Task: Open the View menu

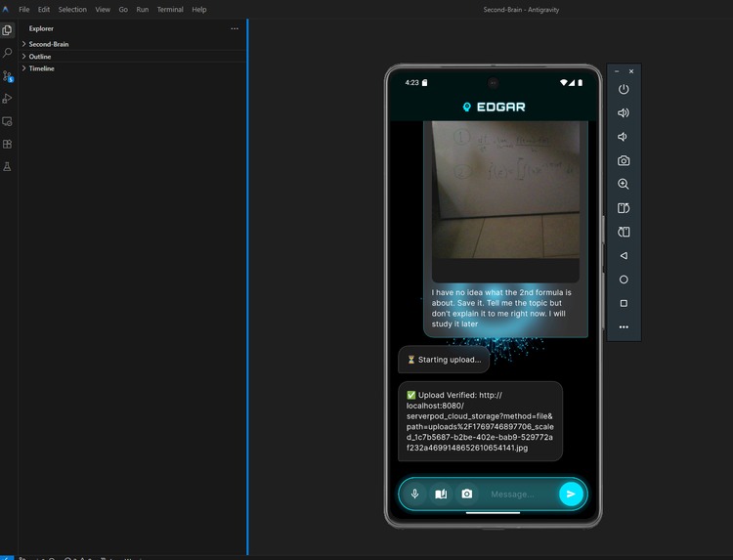Action: point(103,10)
